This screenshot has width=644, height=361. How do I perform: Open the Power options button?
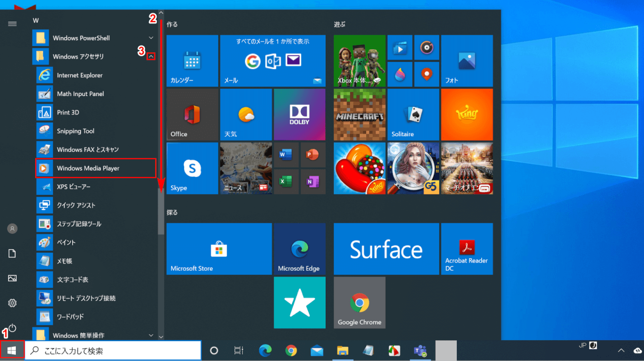click(12, 328)
